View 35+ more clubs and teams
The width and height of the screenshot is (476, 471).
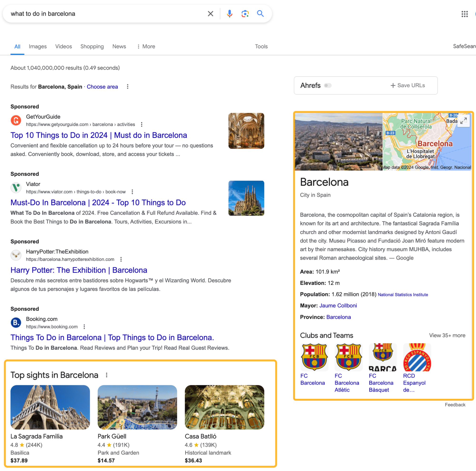pos(447,335)
